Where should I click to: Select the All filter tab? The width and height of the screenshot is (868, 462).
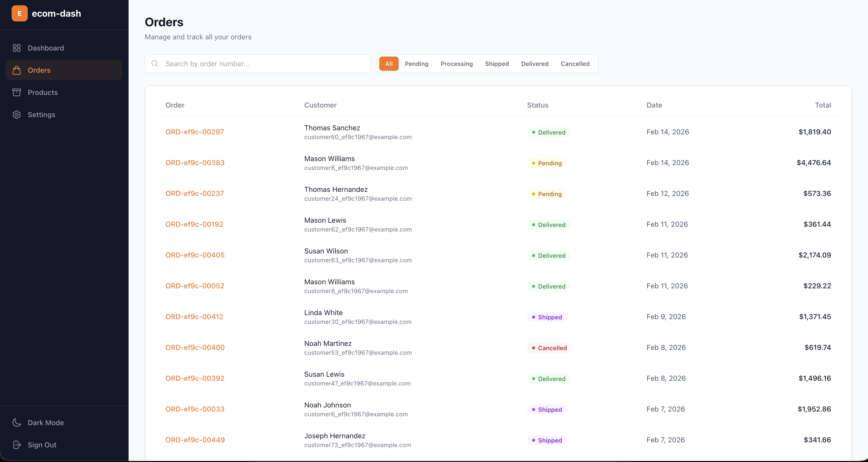point(389,64)
